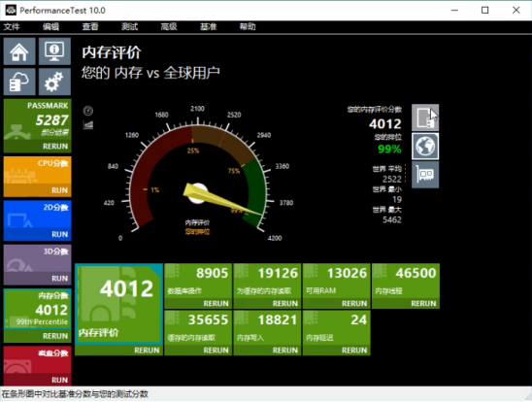The image size is (532, 402).
Task: Select the 24 memory latency tile
Action: point(337,327)
